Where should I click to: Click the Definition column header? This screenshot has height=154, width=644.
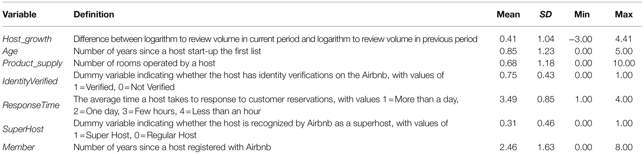[94, 15]
